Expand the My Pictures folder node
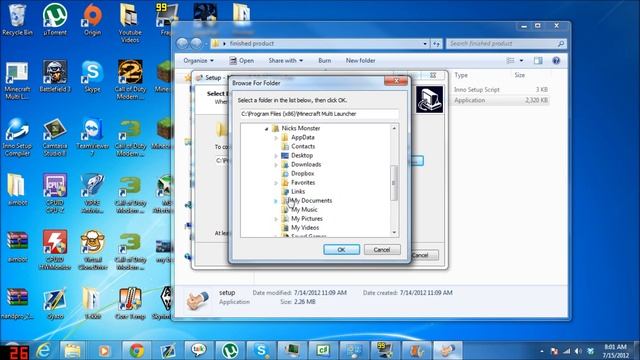 click(276, 219)
